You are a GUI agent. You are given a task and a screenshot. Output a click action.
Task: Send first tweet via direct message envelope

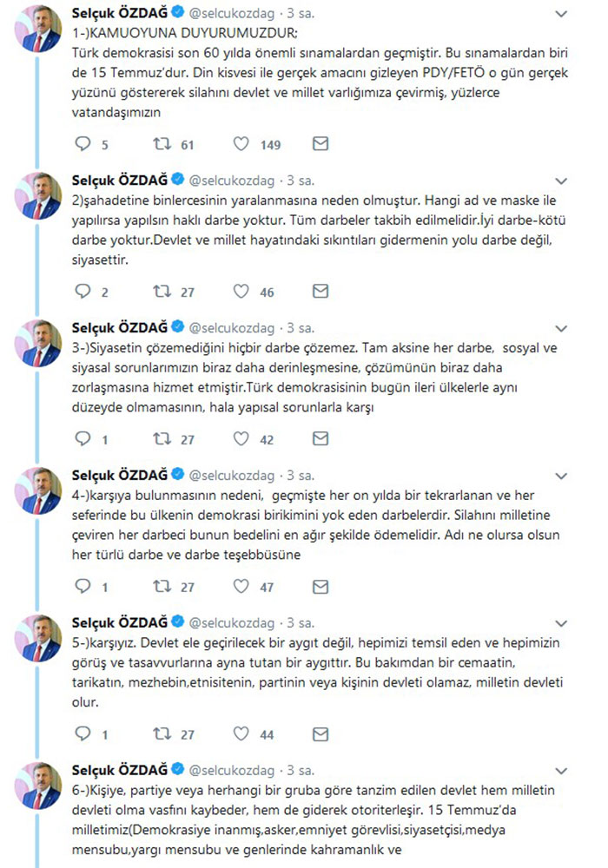pyautogui.click(x=321, y=144)
